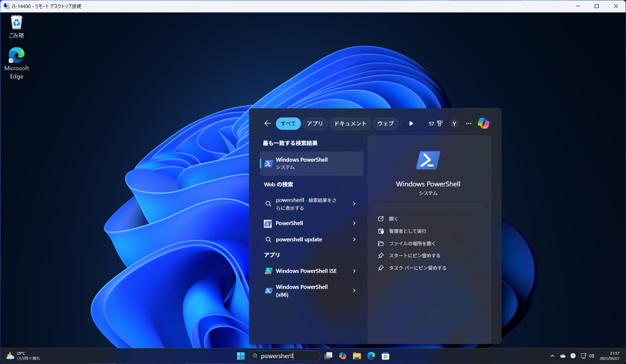This screenshot has height=364, width=626.
Task: Open the Recycle Bin desktop icon
Action: tap(17, 27)
